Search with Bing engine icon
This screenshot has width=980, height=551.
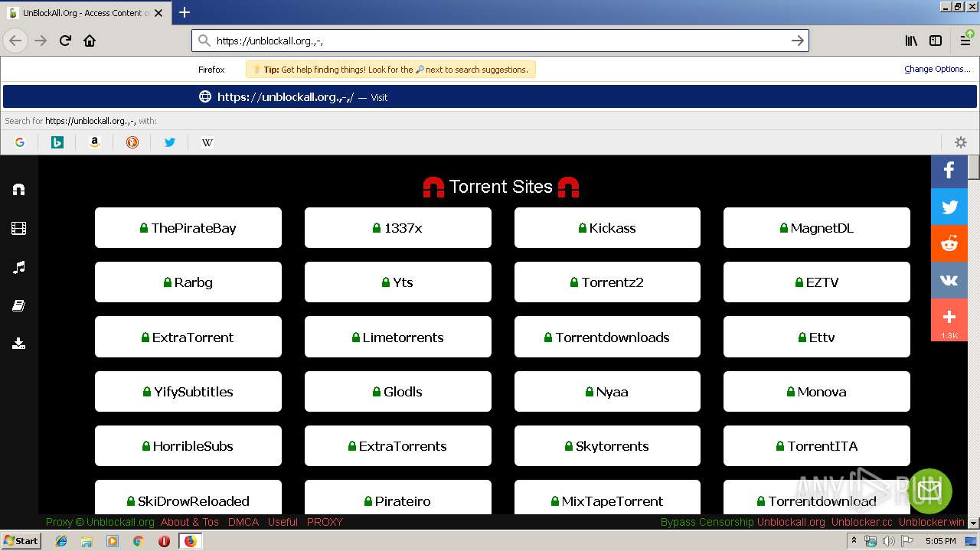click(x=57, y=142)
